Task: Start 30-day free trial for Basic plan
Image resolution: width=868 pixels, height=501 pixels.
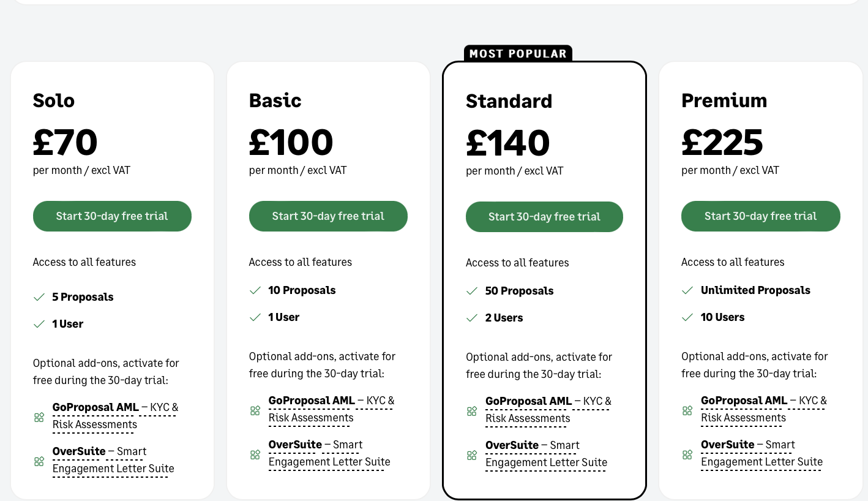Action: 328,216
